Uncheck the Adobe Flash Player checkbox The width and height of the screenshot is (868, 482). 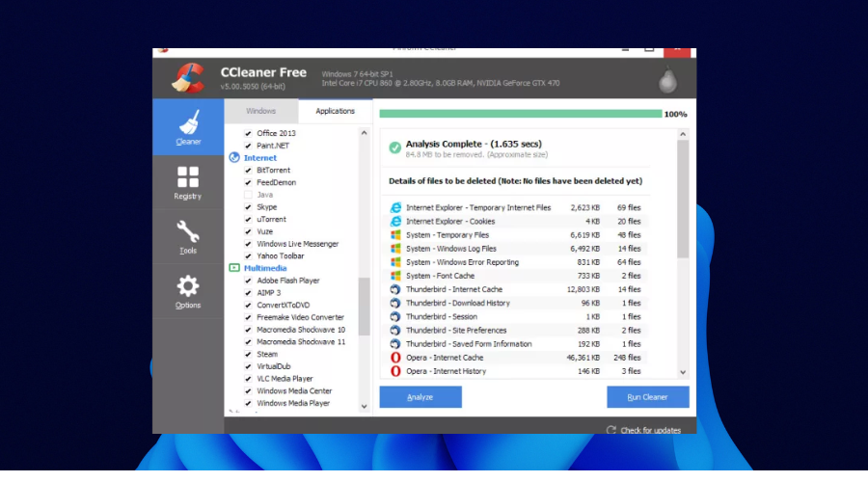pos(248,281)
